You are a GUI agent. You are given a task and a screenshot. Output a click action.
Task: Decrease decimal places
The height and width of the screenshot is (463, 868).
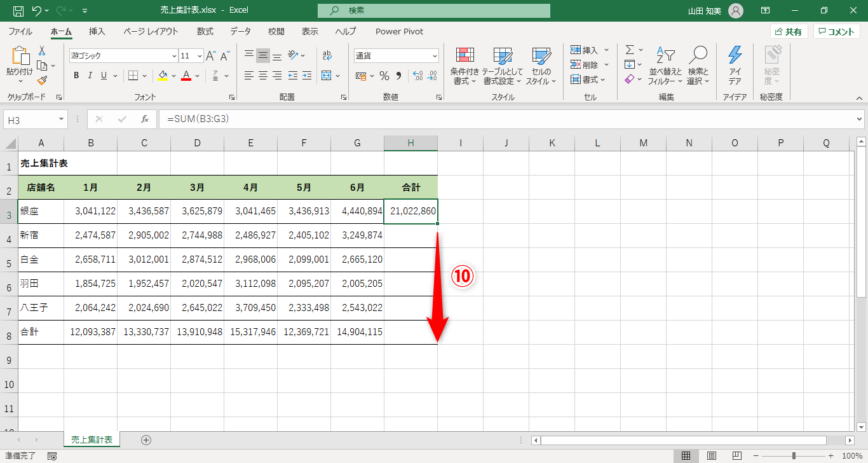point(432,76)
